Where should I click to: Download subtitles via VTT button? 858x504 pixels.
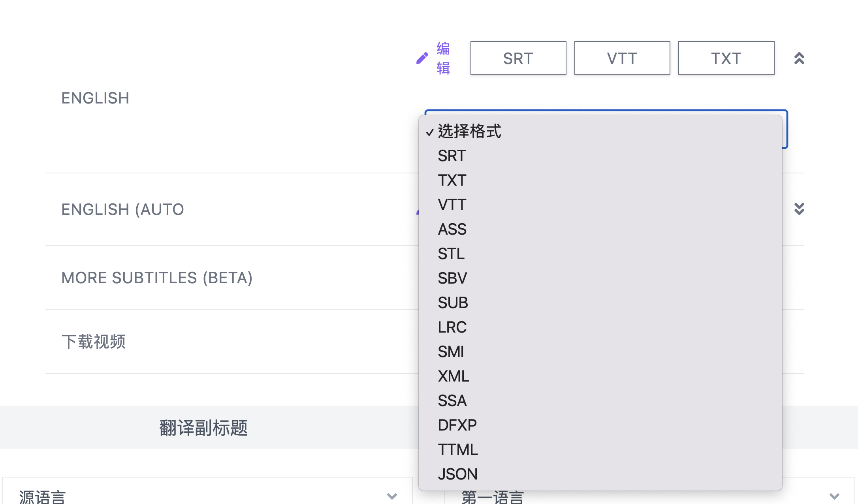pyautogui.click(x=622, y=58)
